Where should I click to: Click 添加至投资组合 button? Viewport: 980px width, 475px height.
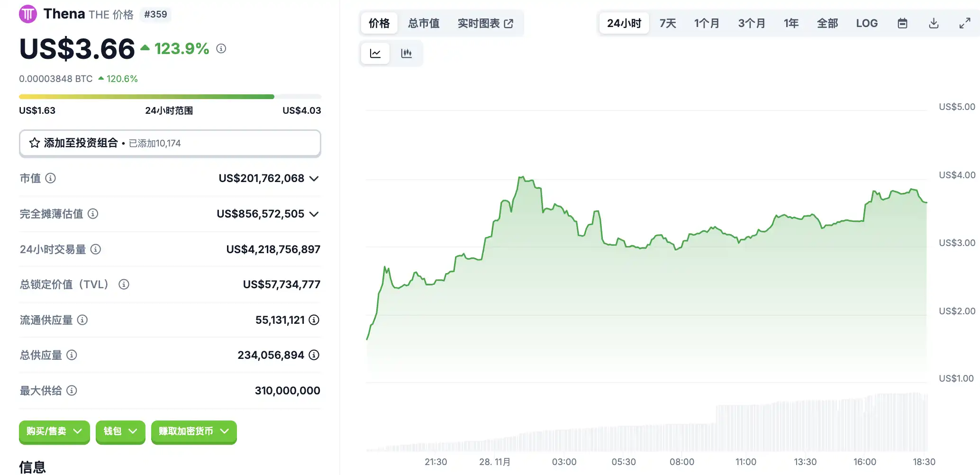coord(170,143)
